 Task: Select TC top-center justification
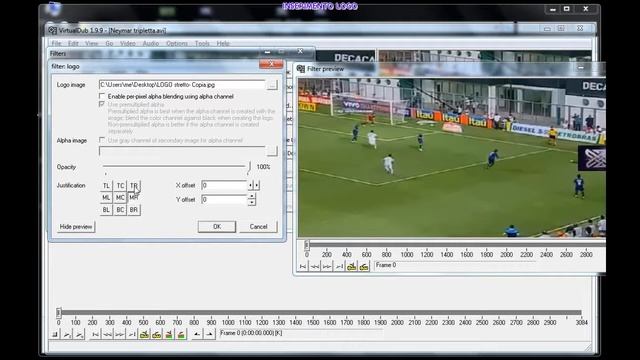pos(120,186)
